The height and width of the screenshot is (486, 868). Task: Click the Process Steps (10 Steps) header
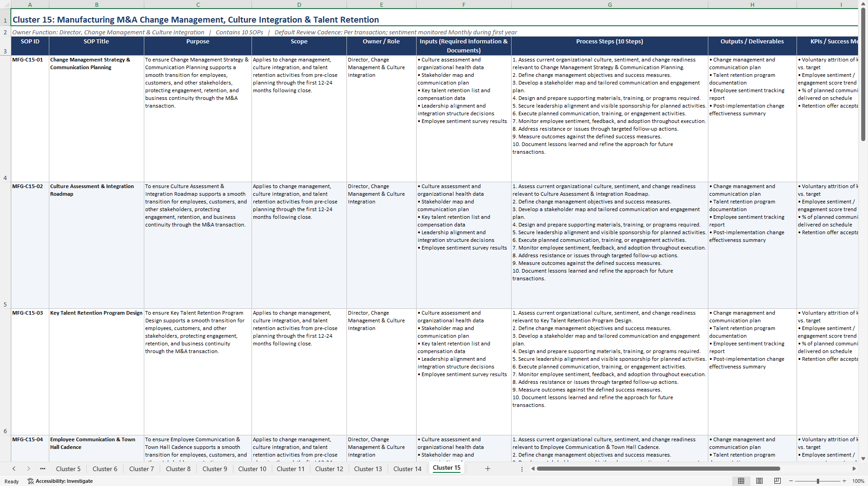click(609, 46)
